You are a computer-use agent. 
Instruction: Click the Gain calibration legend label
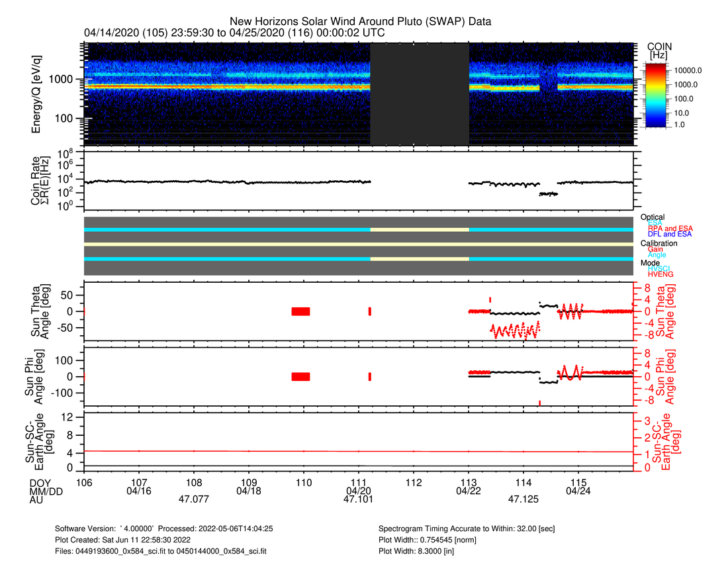tap(655, 249)
